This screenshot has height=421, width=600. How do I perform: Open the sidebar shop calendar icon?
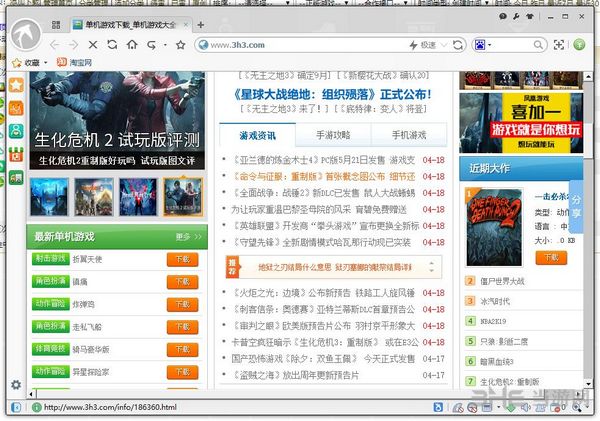point(16,155)
